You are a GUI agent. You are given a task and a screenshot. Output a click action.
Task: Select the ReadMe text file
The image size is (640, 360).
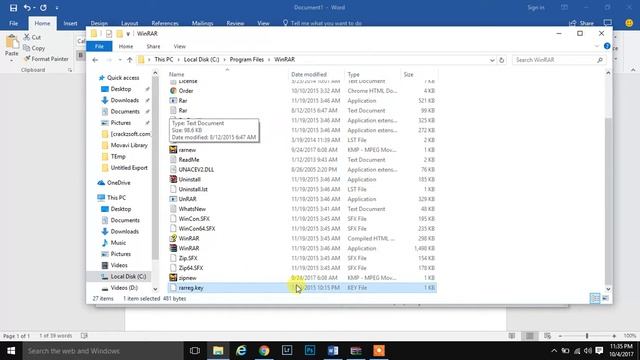click(189, 160)
